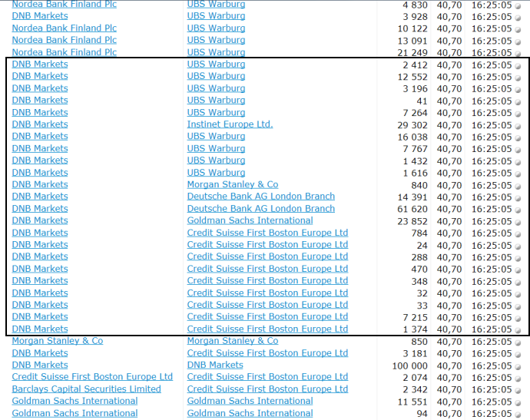Click the gray dot beside the 100 000 trade
The height and width of the screenshot is (420, 530).
[518, 367]
